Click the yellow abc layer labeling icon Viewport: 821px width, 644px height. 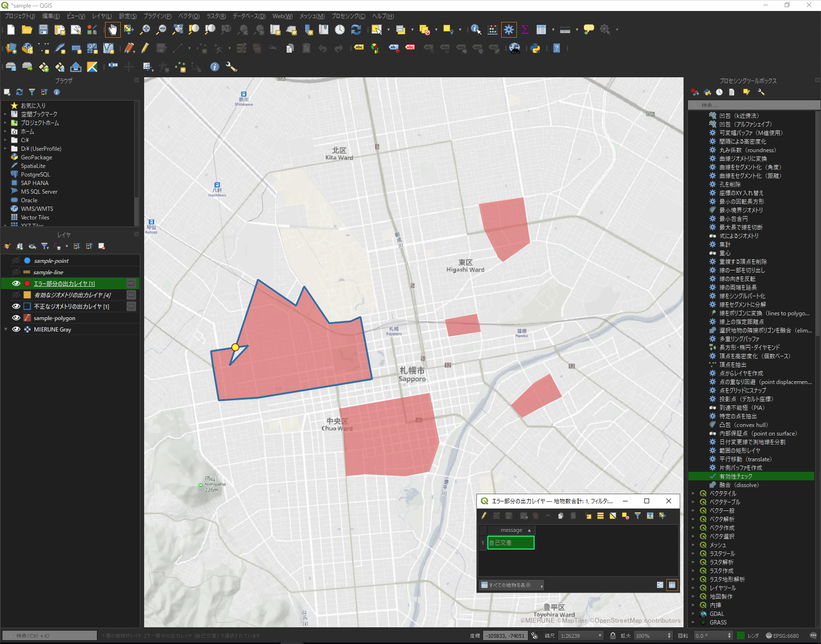pos(359,48)
